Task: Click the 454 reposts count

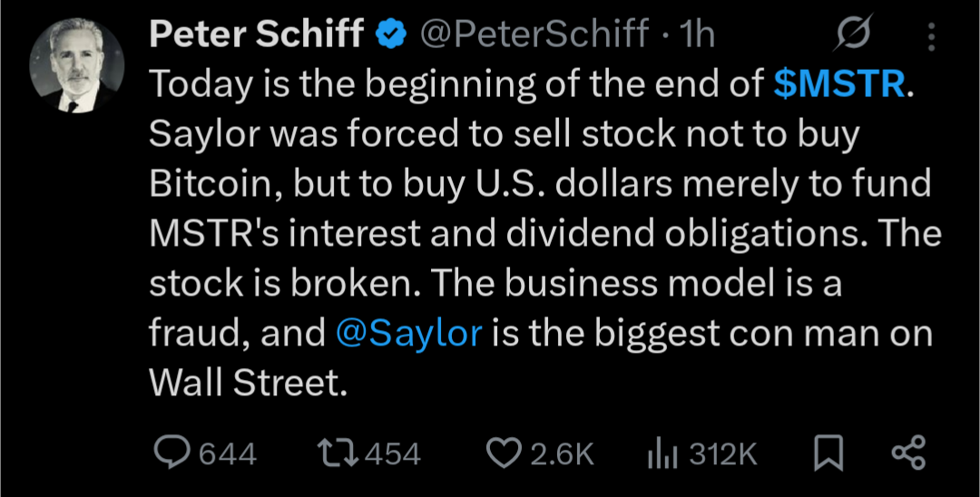Action: [391, 453]
